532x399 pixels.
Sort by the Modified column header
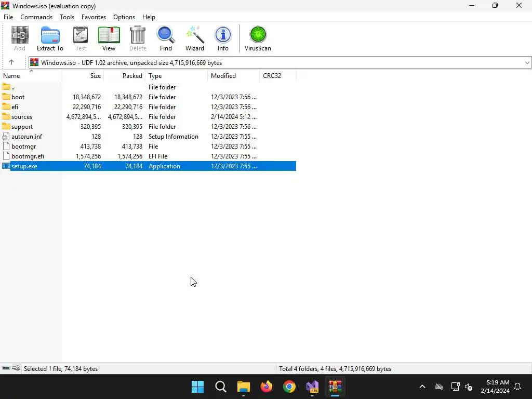click(x=233, y=76)
